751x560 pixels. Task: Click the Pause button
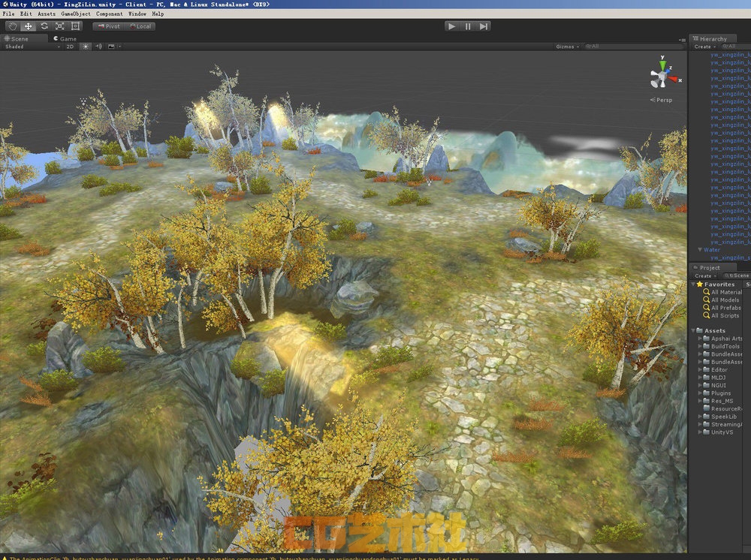tap(467, 26)
